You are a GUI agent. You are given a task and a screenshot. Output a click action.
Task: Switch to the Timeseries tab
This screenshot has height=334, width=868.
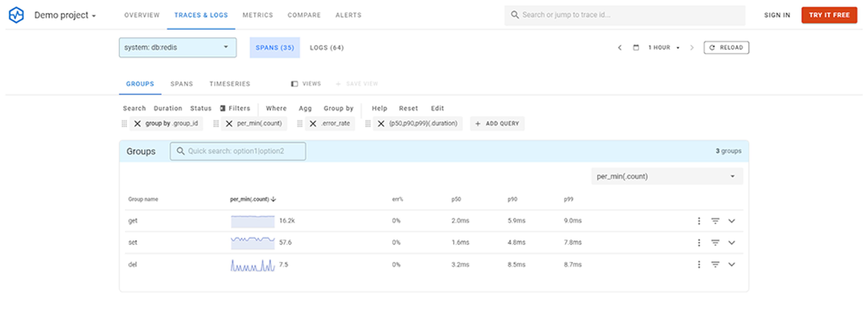229,84
